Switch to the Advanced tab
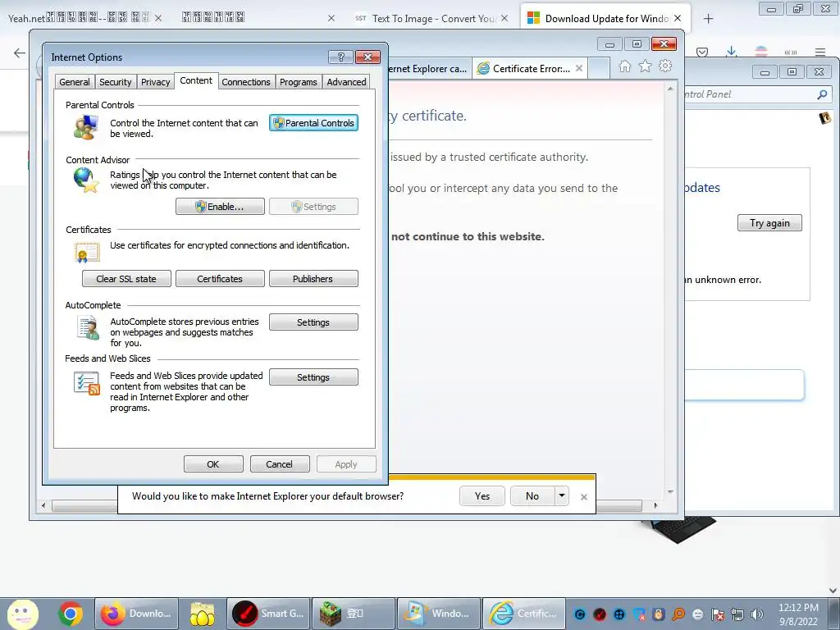This screenshot has height=630, width=840. point(347,82)
